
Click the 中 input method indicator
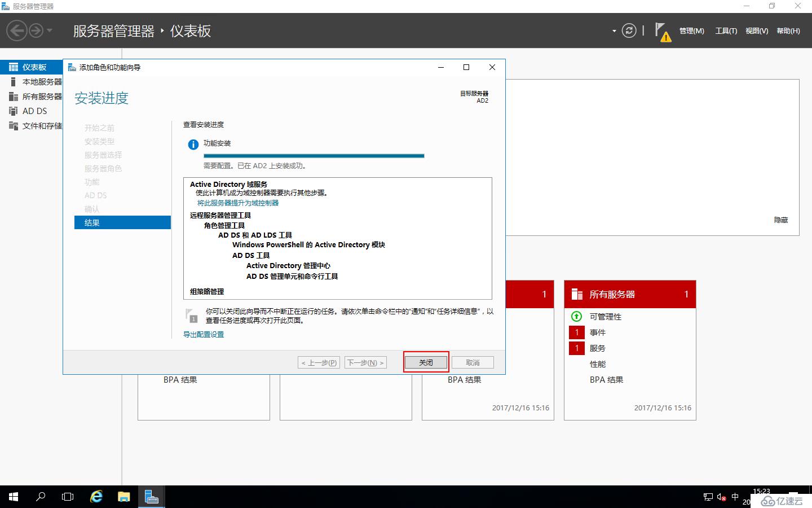tap(735, 497)
